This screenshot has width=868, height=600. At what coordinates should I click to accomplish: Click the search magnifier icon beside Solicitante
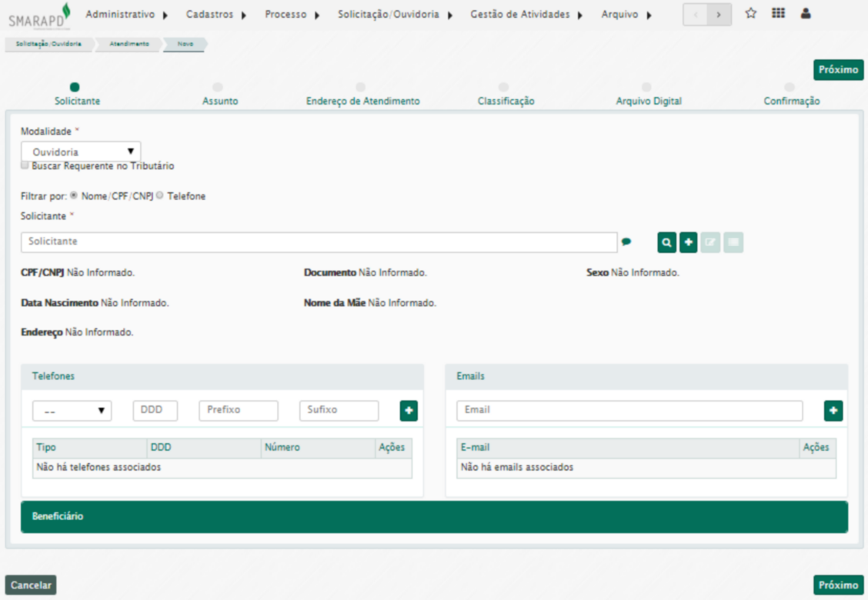[666, 243]
